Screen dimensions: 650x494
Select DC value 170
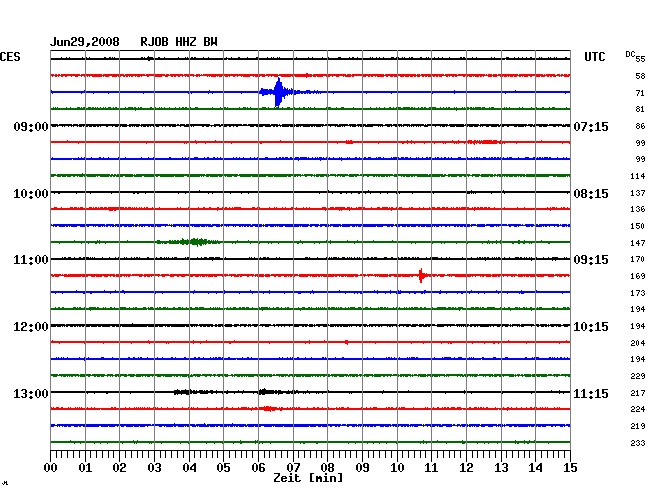638,259
